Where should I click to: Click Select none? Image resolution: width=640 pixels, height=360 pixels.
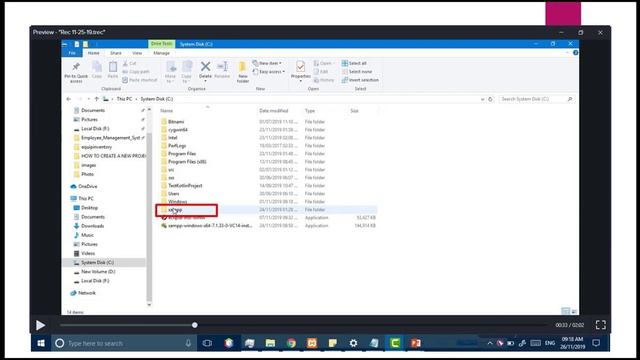tap(357, 72)
